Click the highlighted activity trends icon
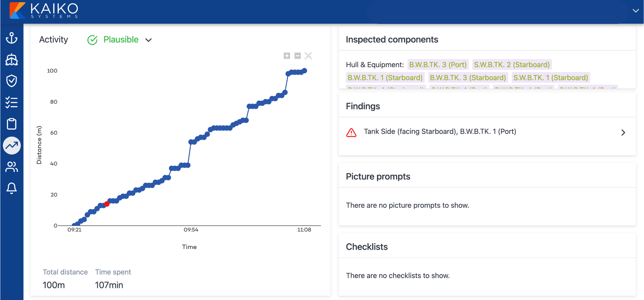Image resolution: width=644 pixels, height=300 pixels. [12, 145]
